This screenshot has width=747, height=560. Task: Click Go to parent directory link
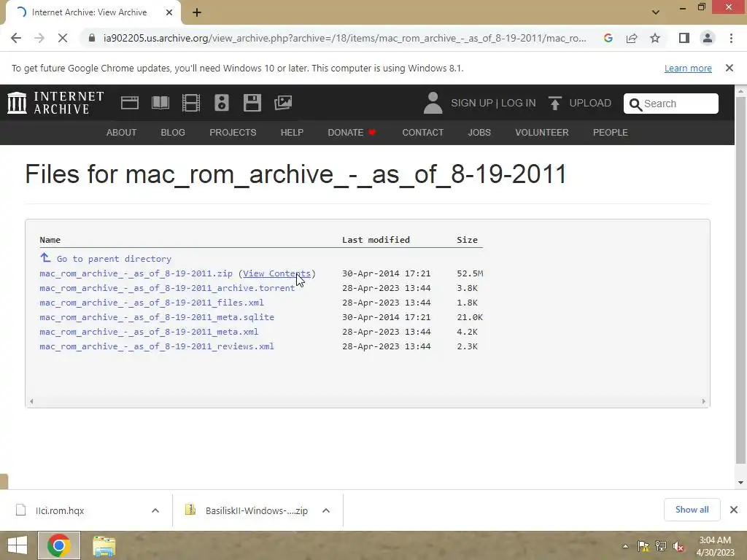click(114, 259)
